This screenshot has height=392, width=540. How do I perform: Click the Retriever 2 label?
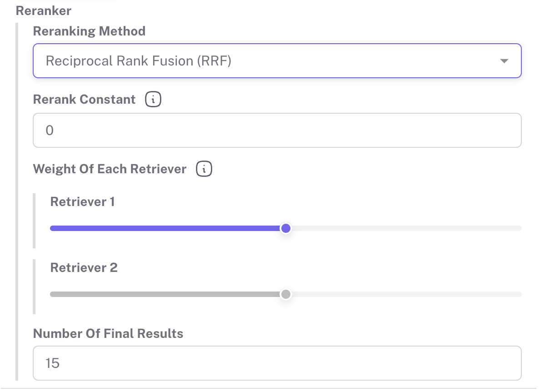[x=84, y=268]
